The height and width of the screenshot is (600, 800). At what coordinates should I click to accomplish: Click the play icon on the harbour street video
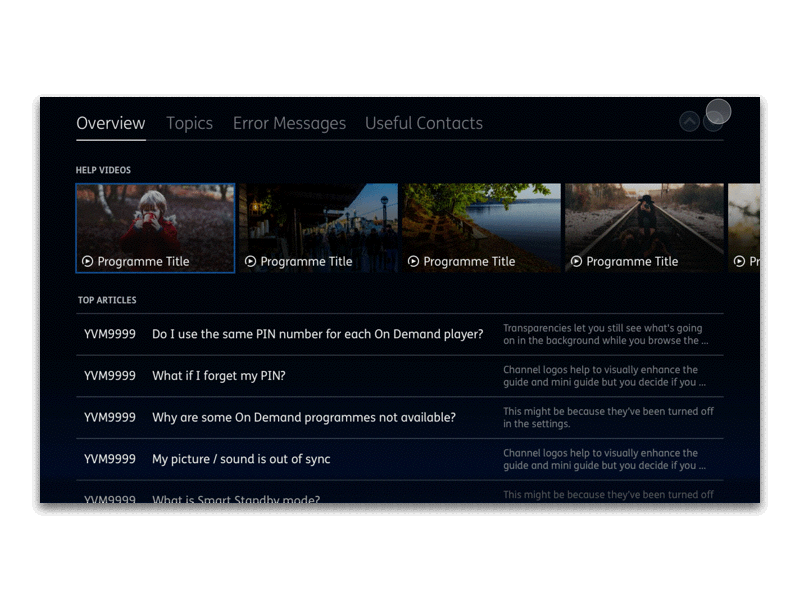pyautogui.click(x=250, y=261)
